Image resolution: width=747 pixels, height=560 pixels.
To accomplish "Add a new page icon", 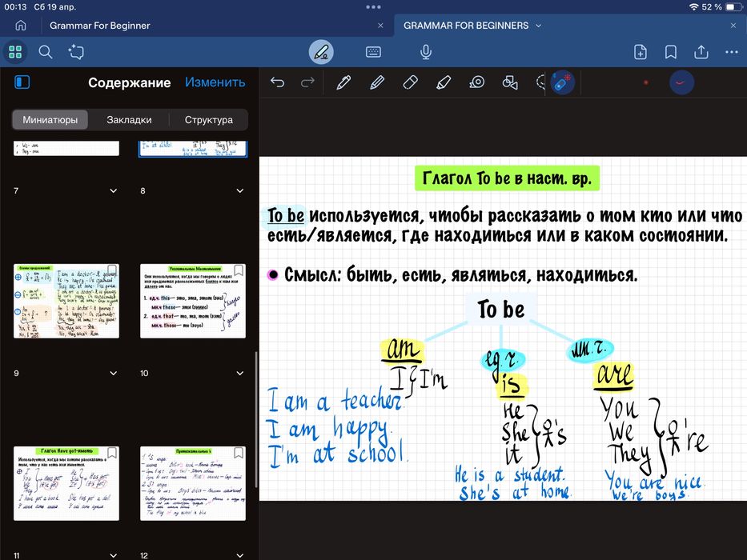I will click(641, 52).
